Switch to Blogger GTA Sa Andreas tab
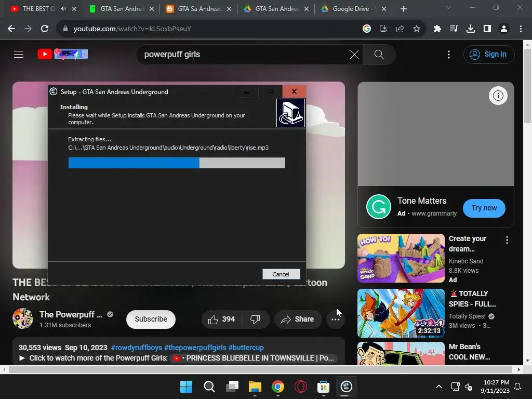 (199, 9)
